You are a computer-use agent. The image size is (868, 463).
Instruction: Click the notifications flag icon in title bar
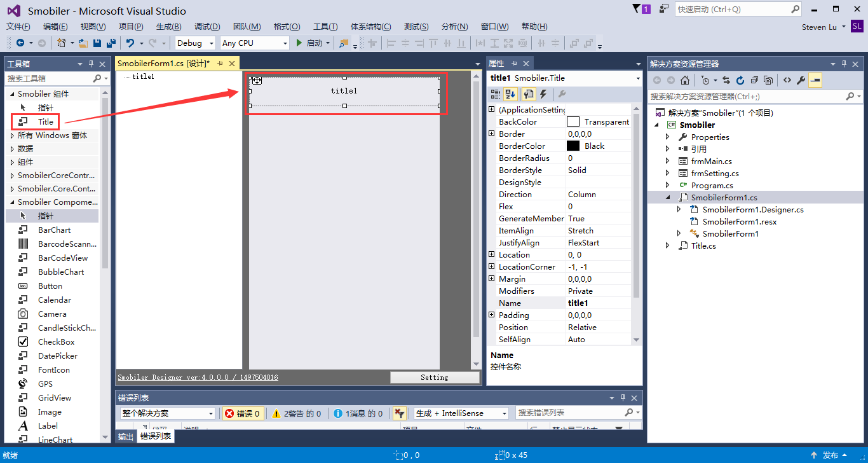pyautogui.click(x=637, y=9)
